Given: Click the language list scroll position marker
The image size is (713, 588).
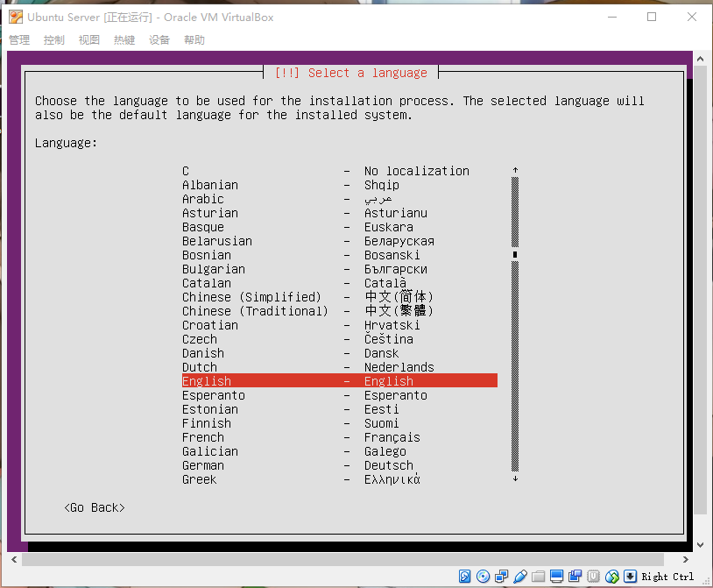Looking at the screenshot, I should [515, 255].
